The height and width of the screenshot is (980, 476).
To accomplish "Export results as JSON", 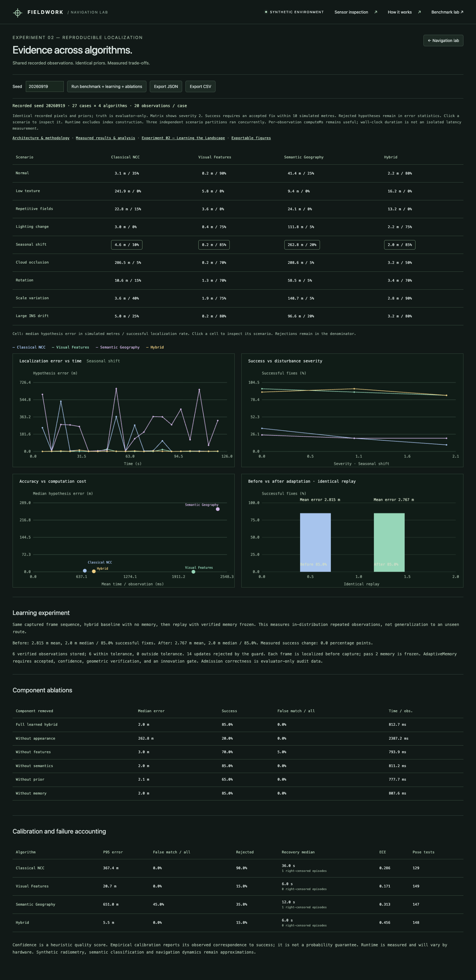I will tap(166, 86).
